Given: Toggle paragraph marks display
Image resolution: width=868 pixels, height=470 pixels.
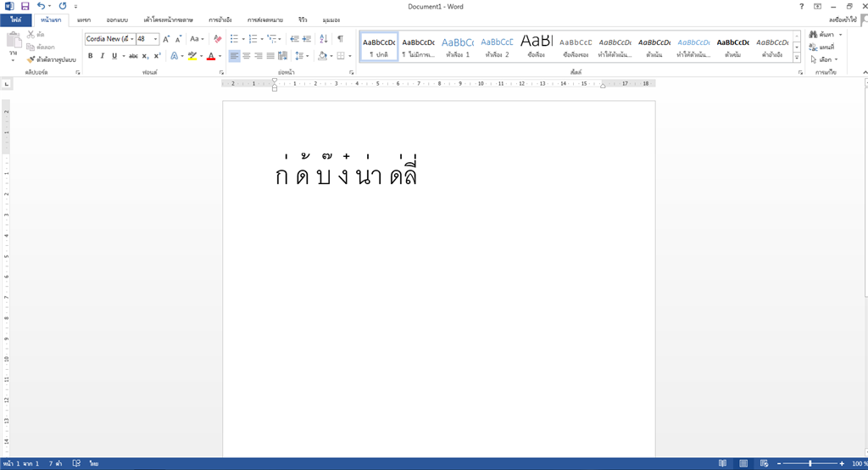Looking at the screenshot, I should pyautogui.click(x=341, y=39).
